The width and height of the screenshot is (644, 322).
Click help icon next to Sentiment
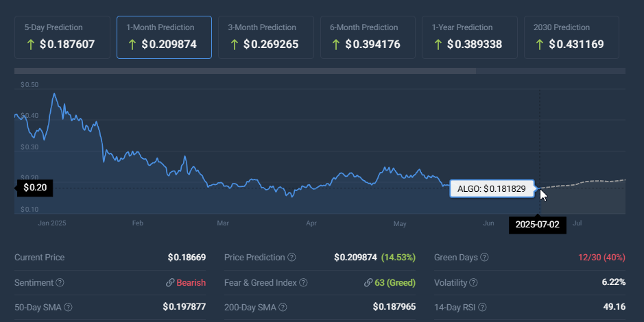(60, 283)
